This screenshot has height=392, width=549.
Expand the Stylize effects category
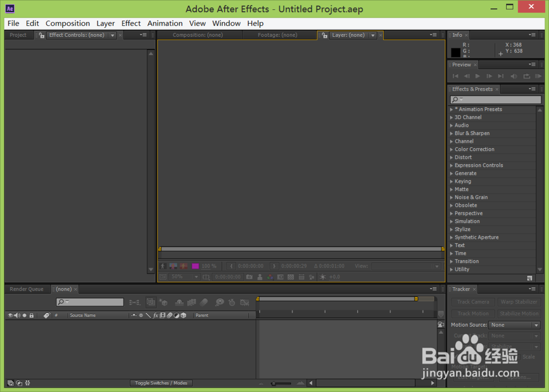click(x=451, y=229)
